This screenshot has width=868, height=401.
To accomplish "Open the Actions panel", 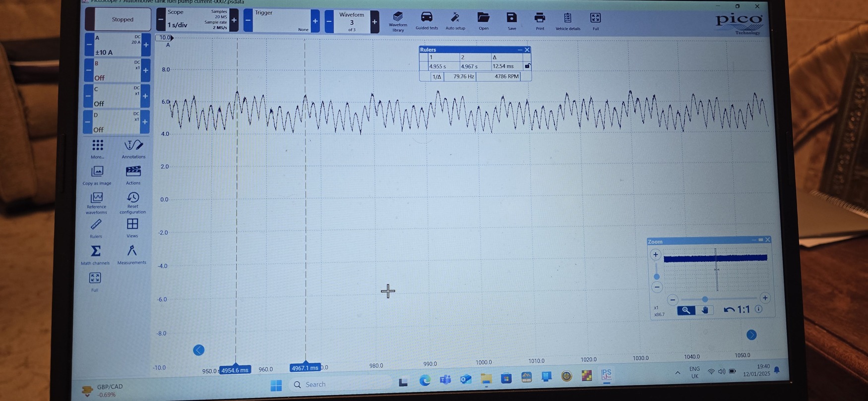I will pyautogui.click(x=133, y=175).
